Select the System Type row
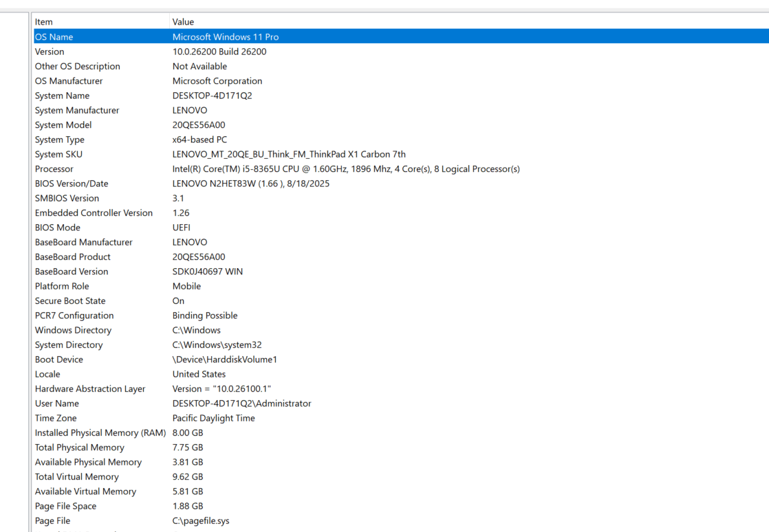This screenshot has width=769, height=532. (401, 140)
